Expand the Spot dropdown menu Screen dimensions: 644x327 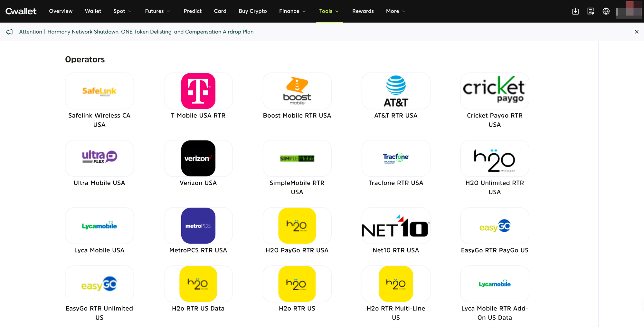tap(122, 11)
